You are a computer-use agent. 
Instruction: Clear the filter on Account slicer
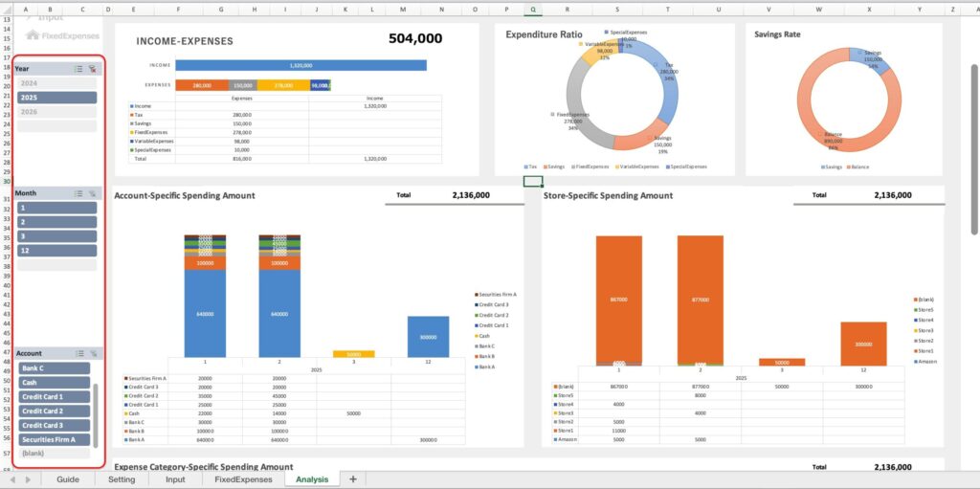92,353
